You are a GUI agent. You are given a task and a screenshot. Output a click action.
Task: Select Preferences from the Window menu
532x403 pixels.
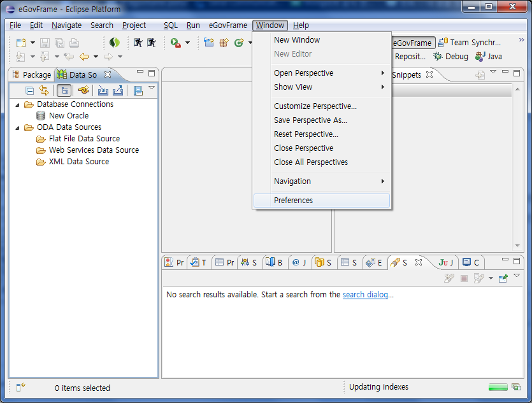tap(294, 201)
